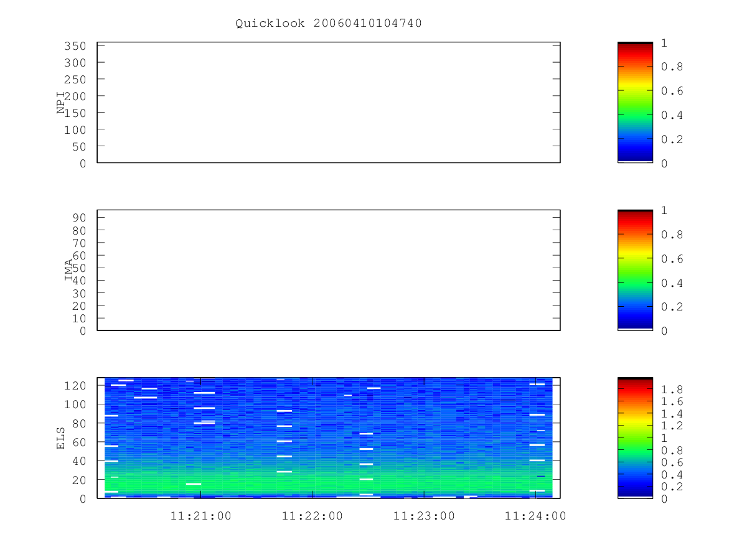Click the IMA panel color bar
Viewport: 747px width, 560px height.
click(x=635, y=270)
